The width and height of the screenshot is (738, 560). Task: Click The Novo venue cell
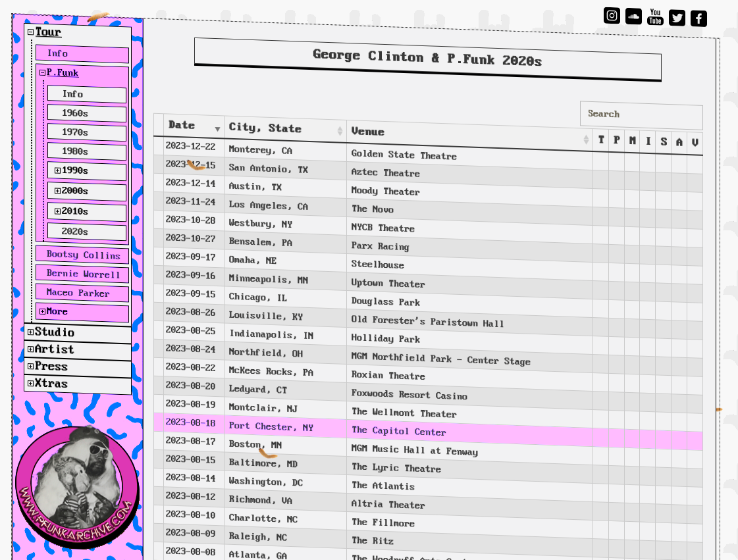pos(469,211)
